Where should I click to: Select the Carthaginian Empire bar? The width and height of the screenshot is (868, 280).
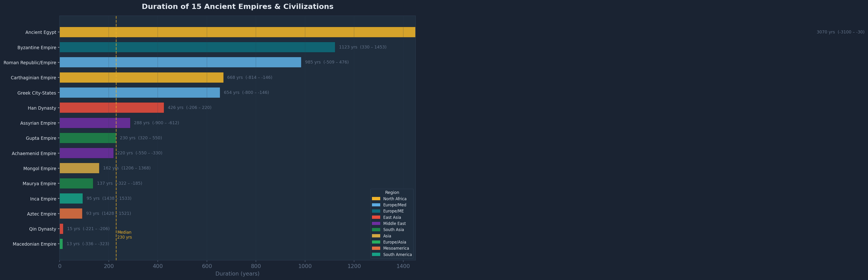point(141,77)
